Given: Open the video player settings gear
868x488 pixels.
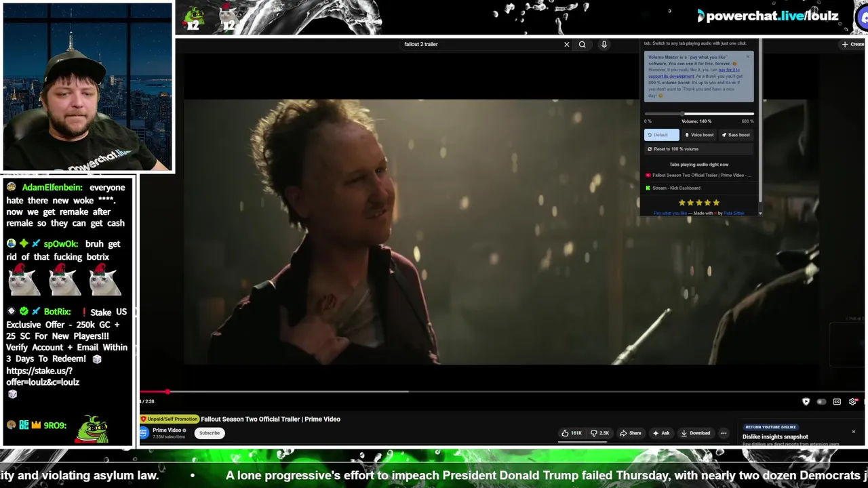Looking at the screenshot, I should tap(852, 402).
